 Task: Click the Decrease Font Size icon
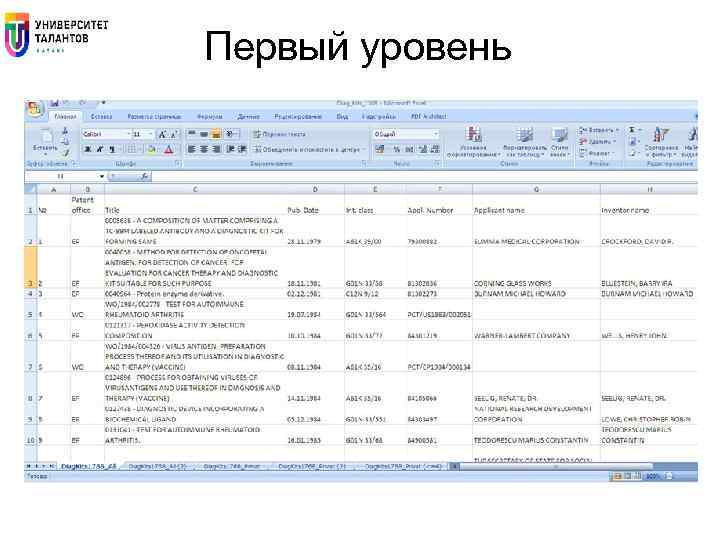pyautogui.click(x=174, y=134)
